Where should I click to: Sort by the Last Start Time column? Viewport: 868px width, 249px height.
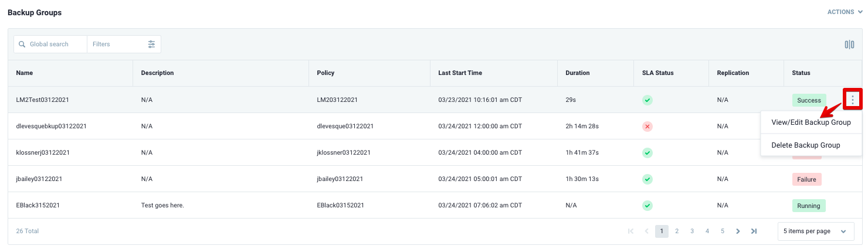pyautogui.click(x=460, y=73)
